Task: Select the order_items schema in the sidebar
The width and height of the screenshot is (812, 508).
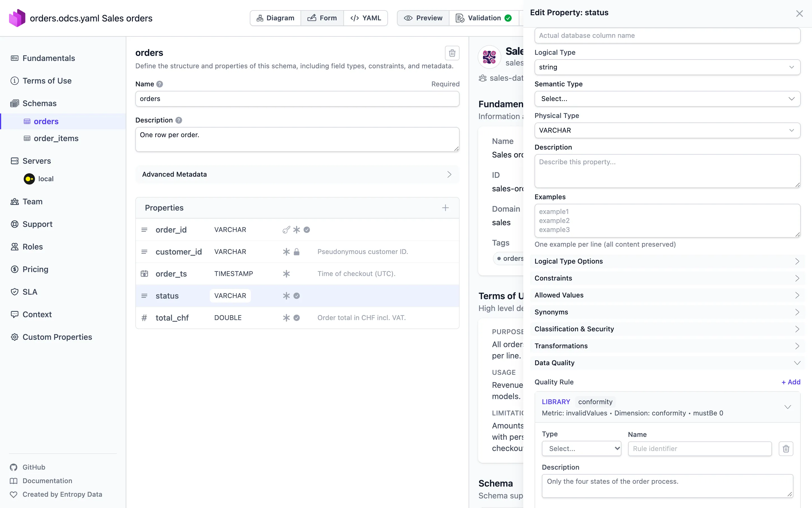Action: (56, 138)
